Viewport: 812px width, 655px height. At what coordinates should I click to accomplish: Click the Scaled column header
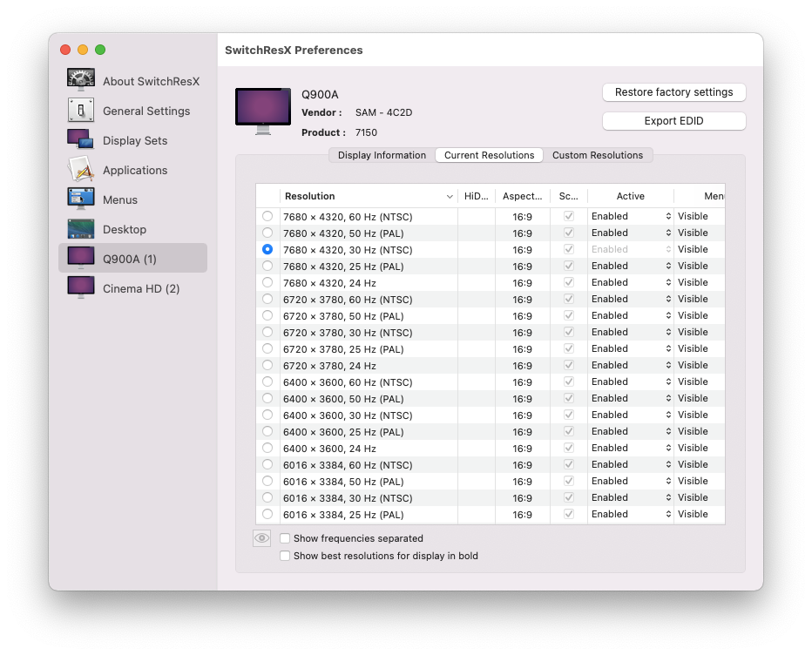point(569,196)
